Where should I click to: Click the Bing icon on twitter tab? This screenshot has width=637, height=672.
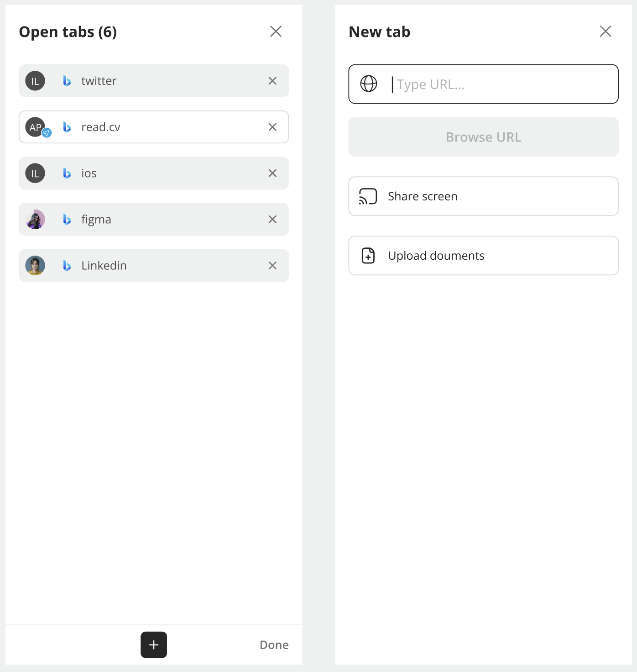click(x=67, y=81)
